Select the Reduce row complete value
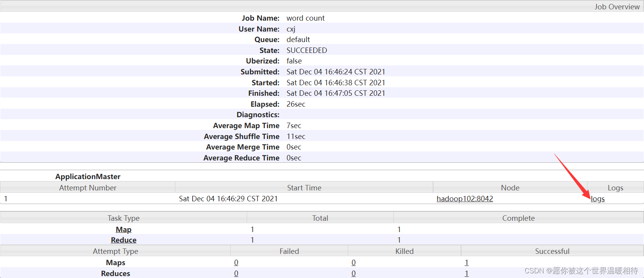 pyautogui.click(x=399, y=240)
